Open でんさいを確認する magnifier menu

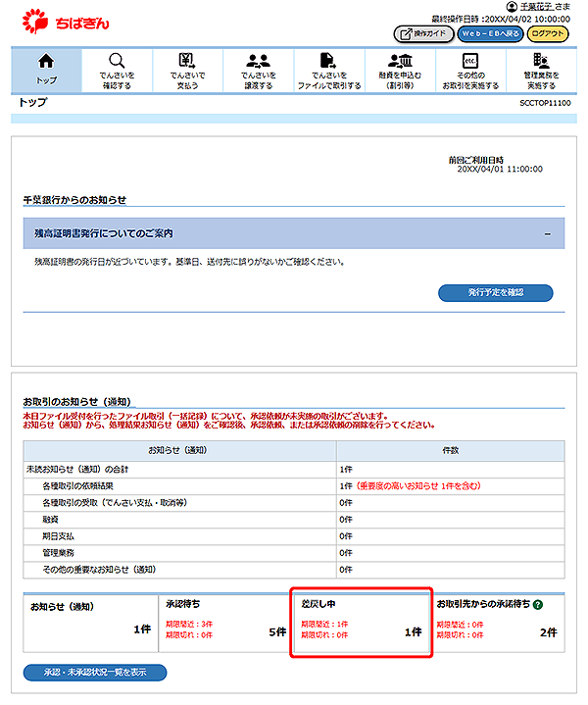click(117, 69)
